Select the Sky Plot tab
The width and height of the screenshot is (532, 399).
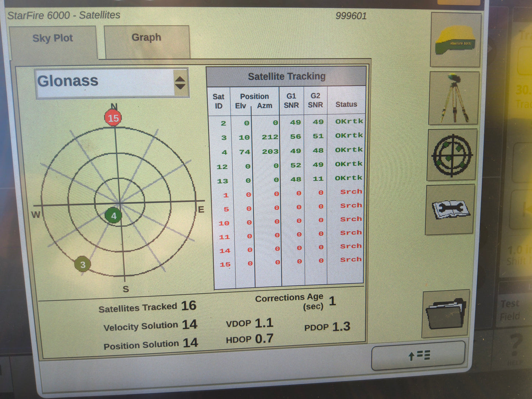pos(53,38)
